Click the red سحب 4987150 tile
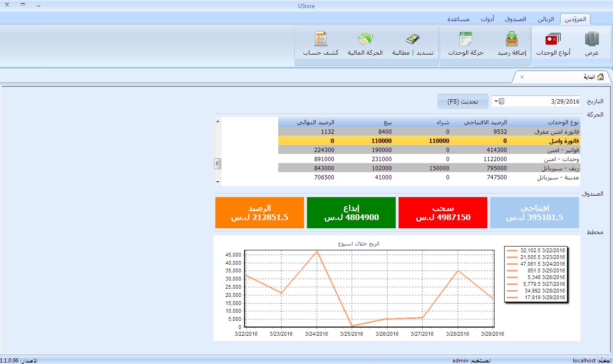 pos(443,212)
